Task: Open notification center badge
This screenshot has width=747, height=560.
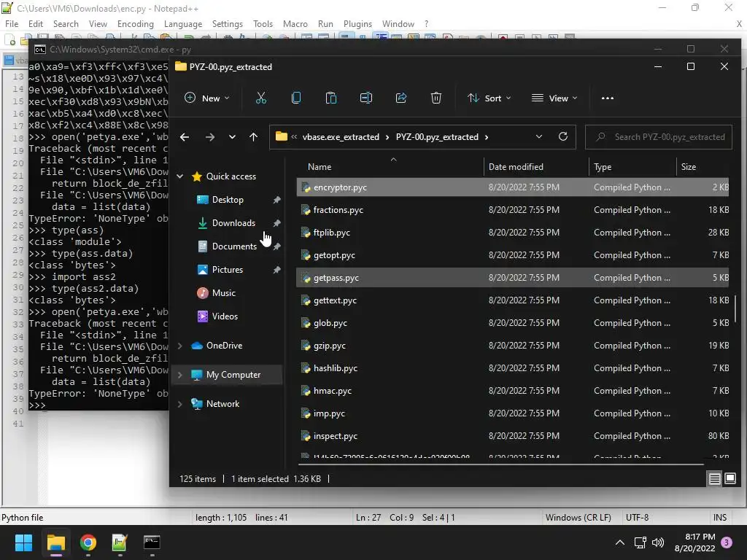Action: coord(727,542)
